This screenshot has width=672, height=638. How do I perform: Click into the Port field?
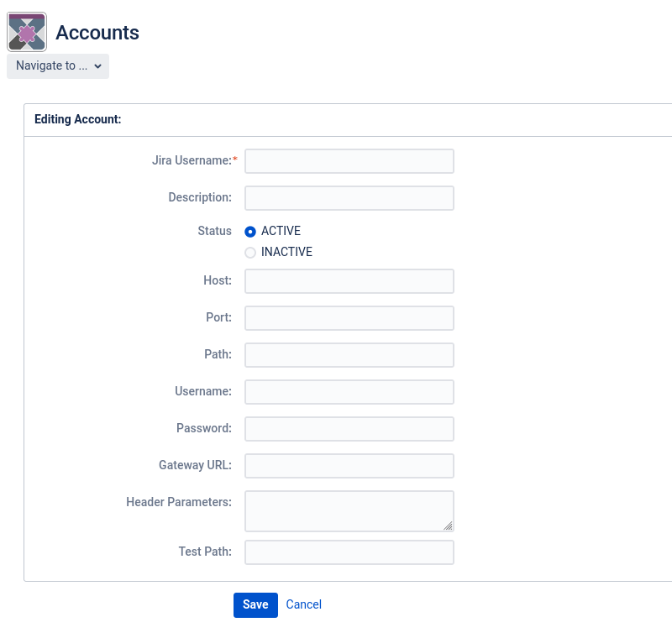pos(349,317)
